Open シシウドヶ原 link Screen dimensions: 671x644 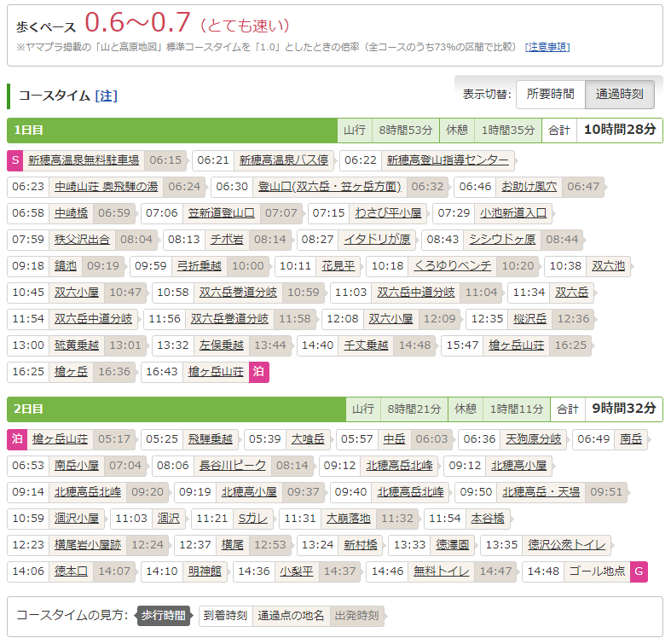click(x=502, y=240)
